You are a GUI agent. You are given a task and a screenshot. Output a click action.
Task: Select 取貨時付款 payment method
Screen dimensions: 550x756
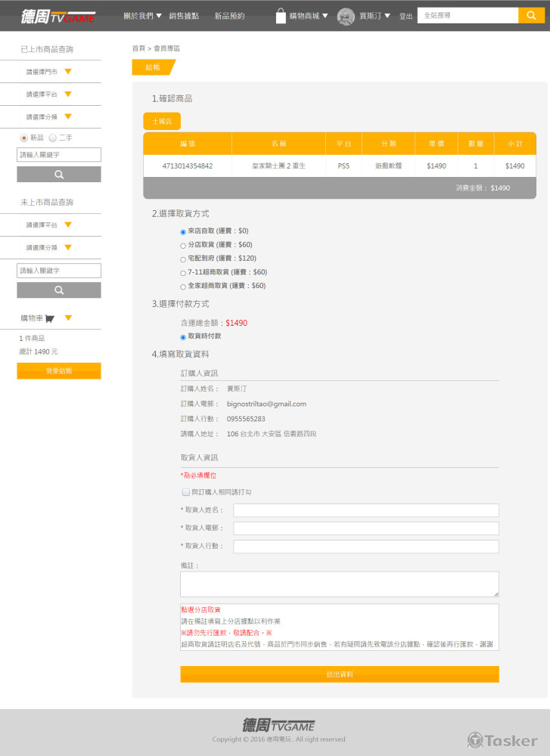pyautogui.click(x=183, y=337)
